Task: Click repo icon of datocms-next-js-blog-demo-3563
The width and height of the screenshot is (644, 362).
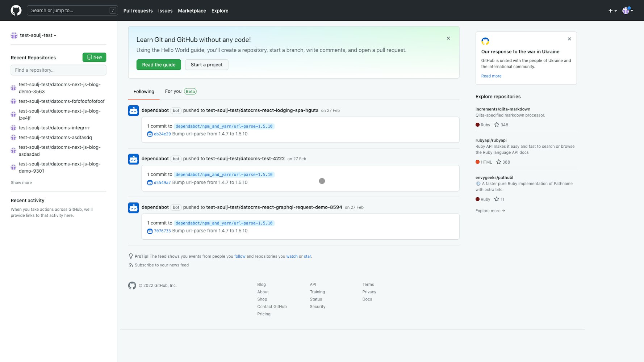Action: click(x=13, y=88)
